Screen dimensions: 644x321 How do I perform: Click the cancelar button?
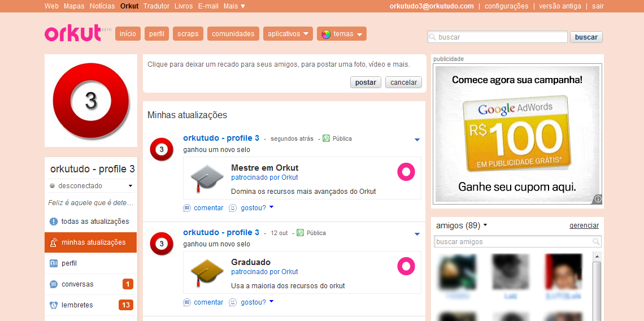pos(403,82)
